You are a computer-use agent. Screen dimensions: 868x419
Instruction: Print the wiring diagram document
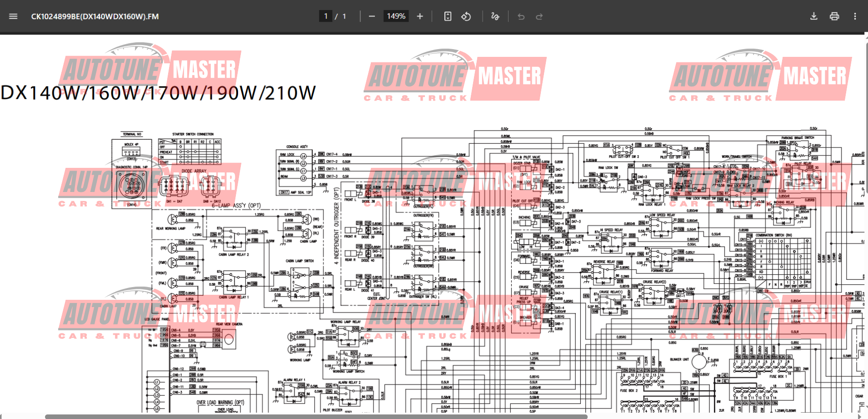(834, 16)
